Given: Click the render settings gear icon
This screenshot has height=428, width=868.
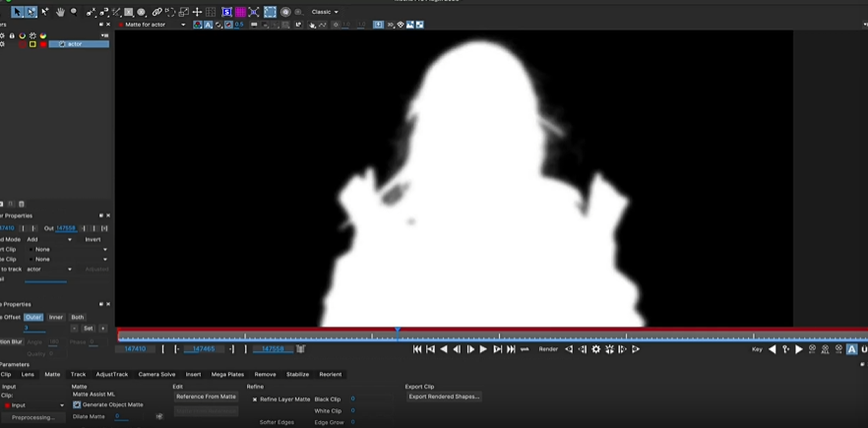Looking at the screenshot, I should tap(595, 349).
